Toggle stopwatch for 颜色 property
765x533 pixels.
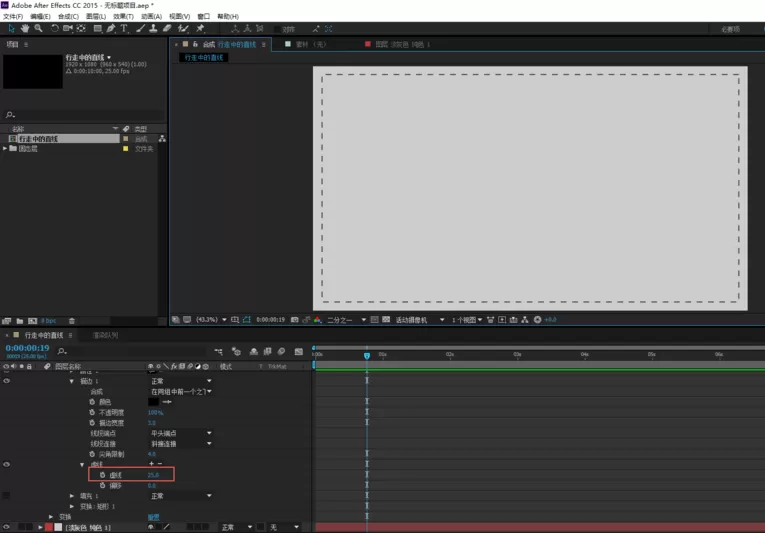pos(92,402)
